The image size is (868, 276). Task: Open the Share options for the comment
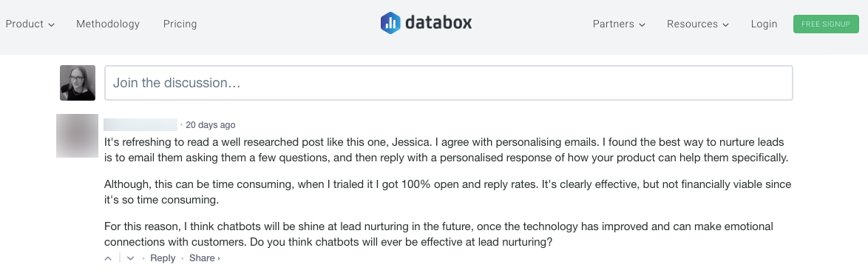(204, 258)
